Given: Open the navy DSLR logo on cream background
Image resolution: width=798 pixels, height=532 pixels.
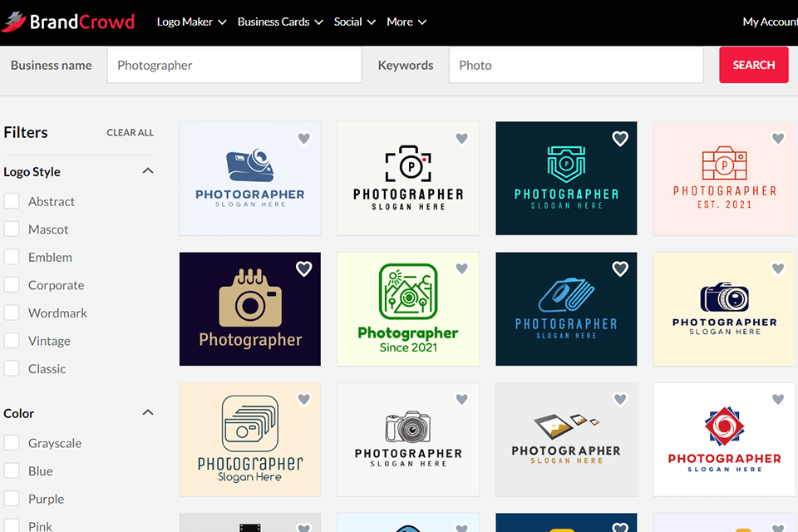Looking at the screenshot, I should 724,309.
